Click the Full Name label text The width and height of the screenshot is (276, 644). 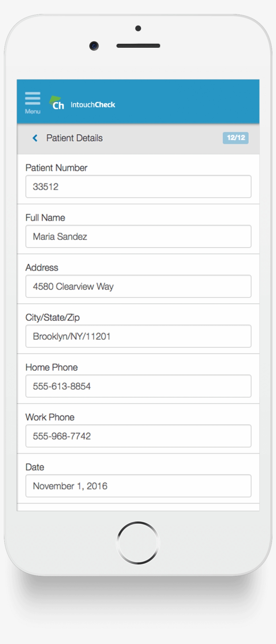pos(45,218)
